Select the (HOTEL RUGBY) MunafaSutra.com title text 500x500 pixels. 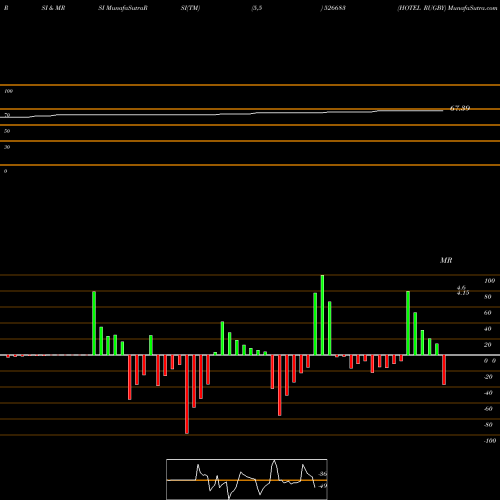click(x=447, y=8)
